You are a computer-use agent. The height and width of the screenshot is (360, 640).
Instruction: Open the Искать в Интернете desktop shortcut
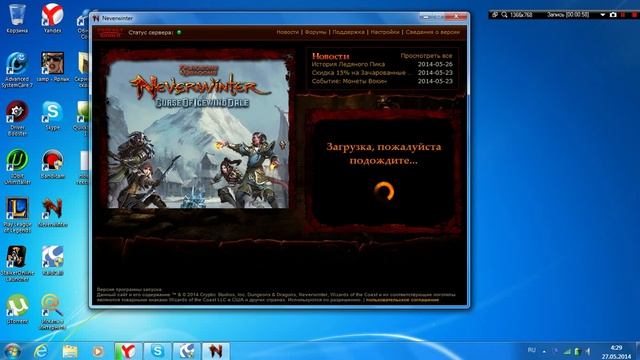(52, 311)
